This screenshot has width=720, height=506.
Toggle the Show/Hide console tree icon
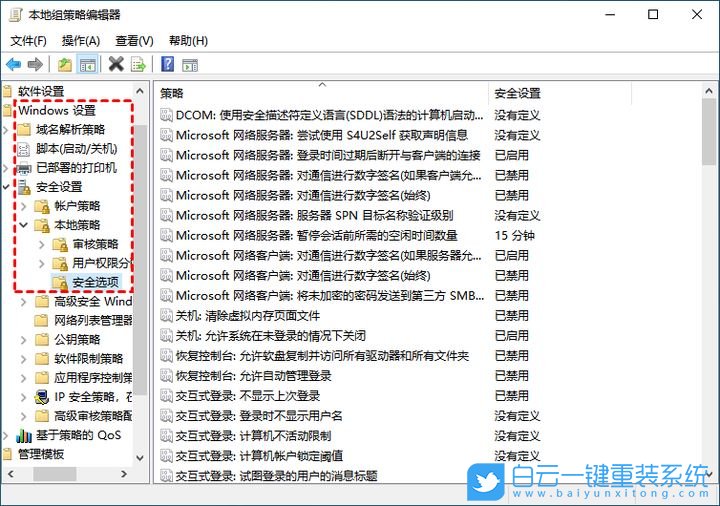click(87, 65)
